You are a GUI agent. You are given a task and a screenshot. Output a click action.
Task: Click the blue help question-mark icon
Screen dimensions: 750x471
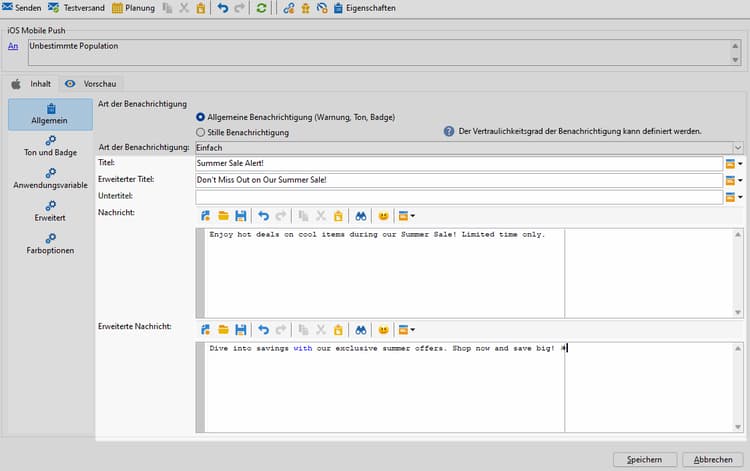(x=449, y=131)
